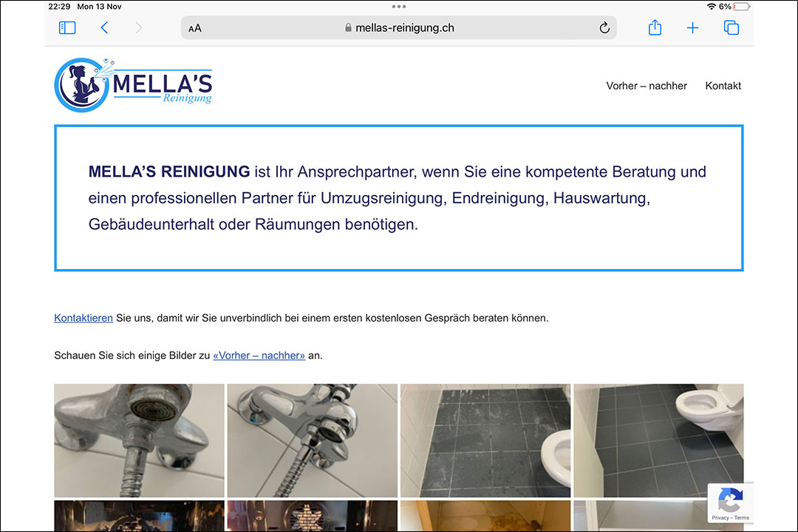
Task: Show the Safari sidebar
Action: pyautogui.click(x=67, y=28)
